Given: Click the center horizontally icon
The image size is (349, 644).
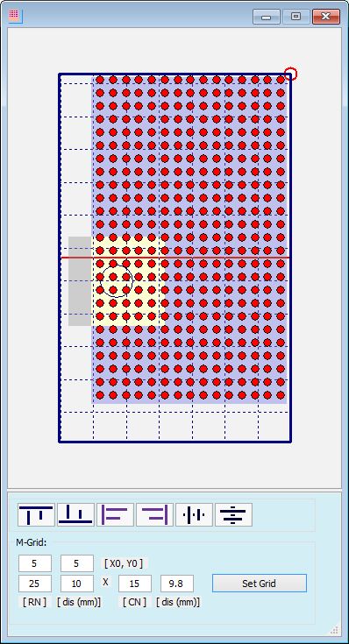Looking at the screenshot, I should coord(194,515).
